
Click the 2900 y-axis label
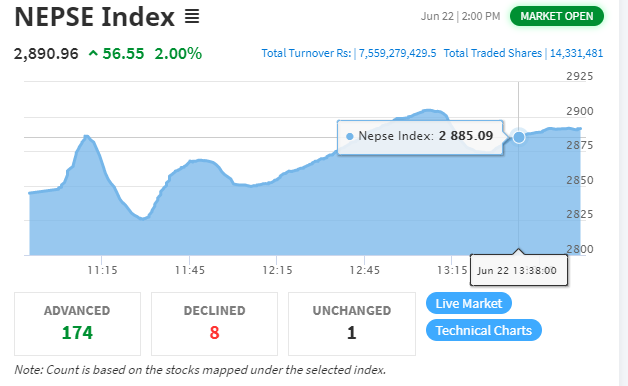click(579, 111)
